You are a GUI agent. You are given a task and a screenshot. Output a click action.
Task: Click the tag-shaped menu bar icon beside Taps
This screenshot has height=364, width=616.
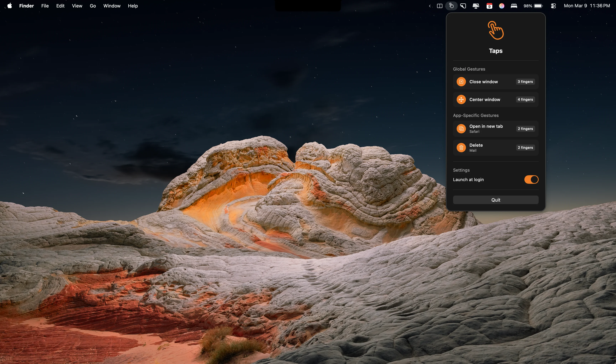pos(463,6)
